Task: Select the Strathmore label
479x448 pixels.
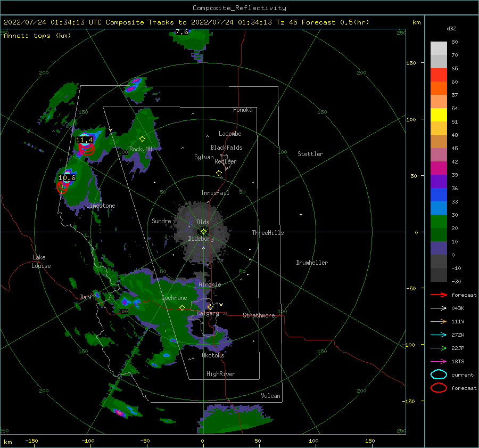Action: [x=259, y=315]
